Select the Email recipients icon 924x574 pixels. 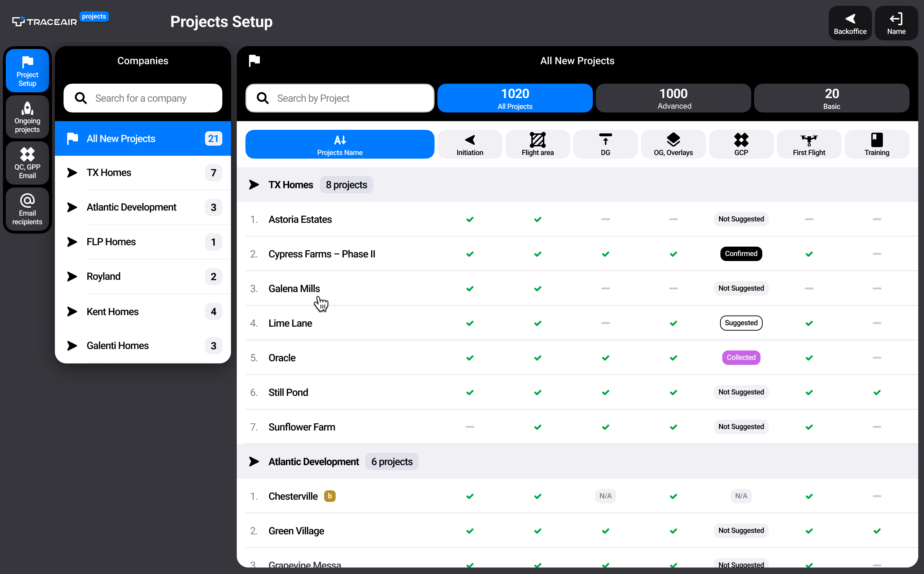(x=27, y=209)
